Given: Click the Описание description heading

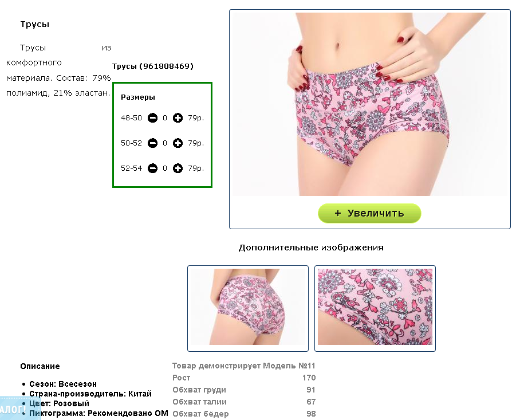Looking at the screenshot, I should point(40,366).
